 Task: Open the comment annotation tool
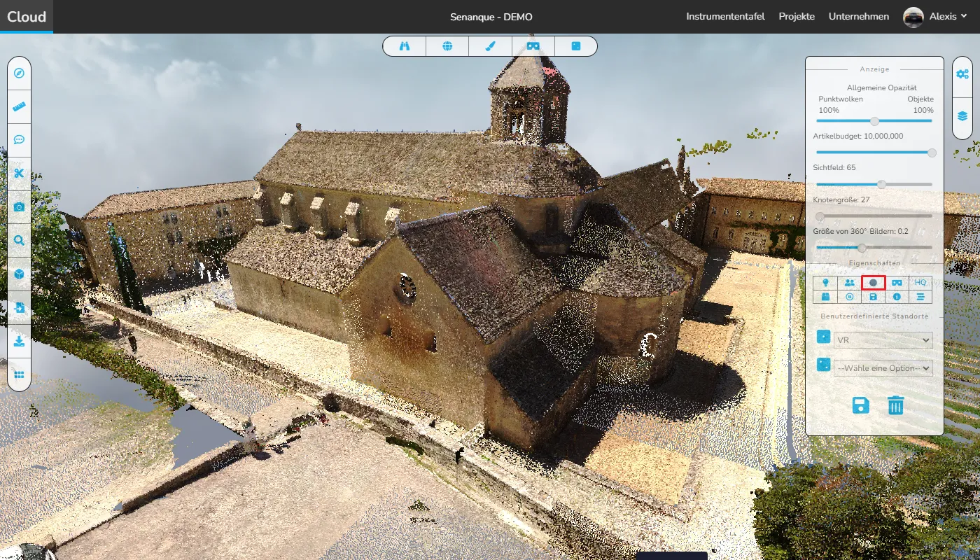pyautogui.click(x=19, y=139)
